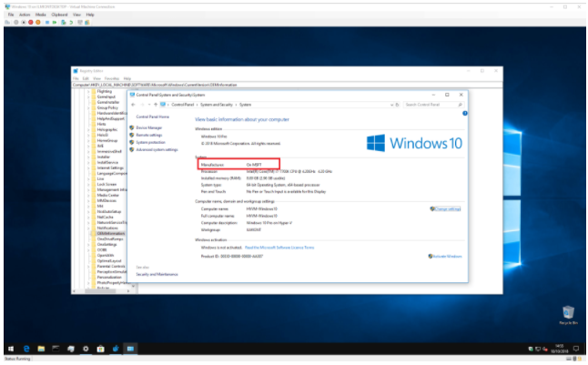Open the VM Connection Clipboard menu

[59, 15]
